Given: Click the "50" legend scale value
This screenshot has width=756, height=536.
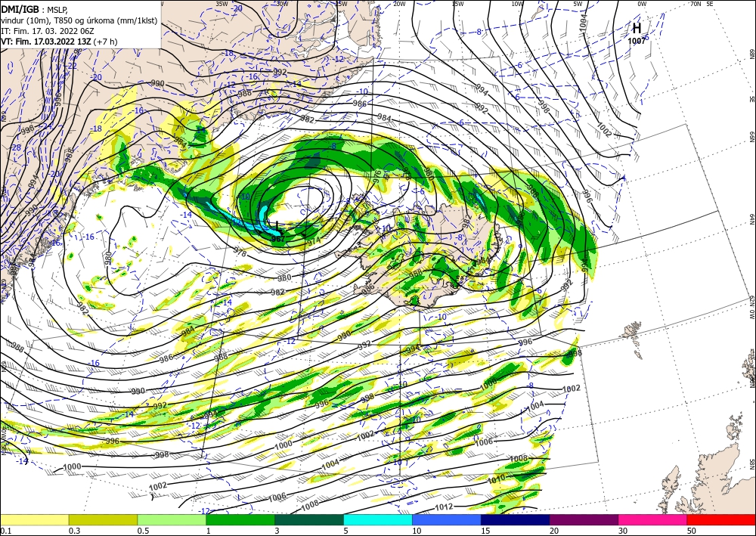Looking at the screenshot, I should 691,531.
